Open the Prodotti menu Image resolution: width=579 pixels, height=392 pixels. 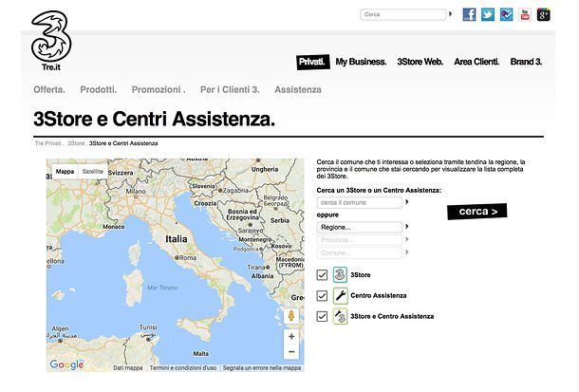(98, 89)
